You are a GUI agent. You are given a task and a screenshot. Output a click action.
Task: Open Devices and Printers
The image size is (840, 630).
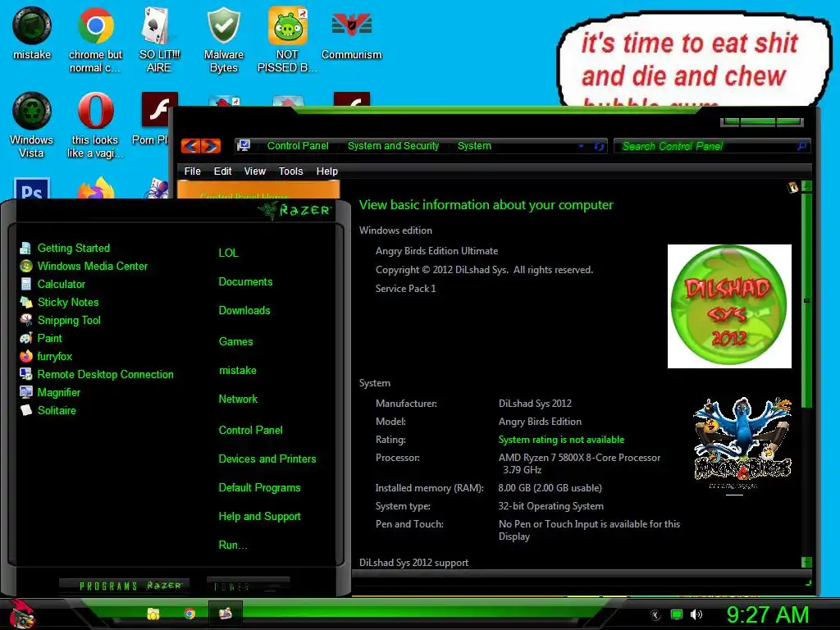(x=267, y=459)
